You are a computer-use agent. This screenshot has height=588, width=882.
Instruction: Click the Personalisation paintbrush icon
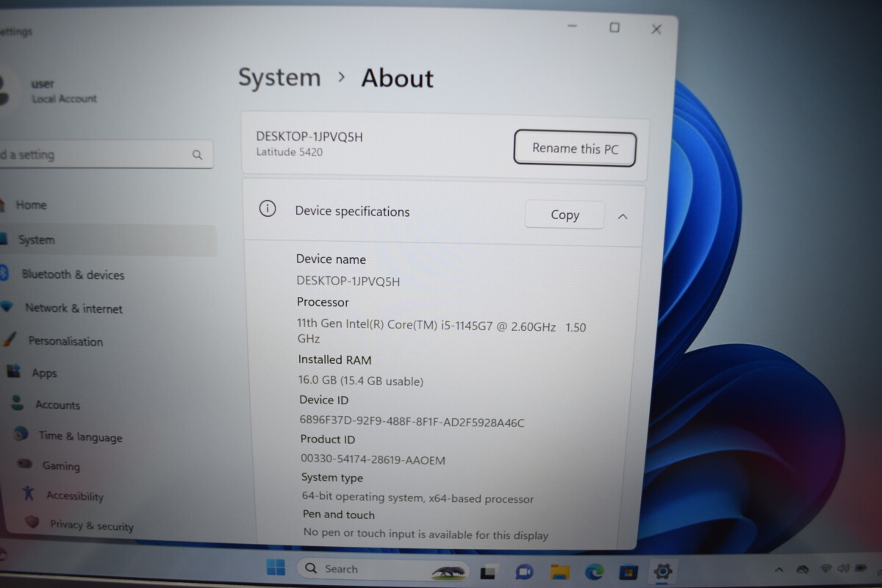pyautogui.click(x=10, y=340)
